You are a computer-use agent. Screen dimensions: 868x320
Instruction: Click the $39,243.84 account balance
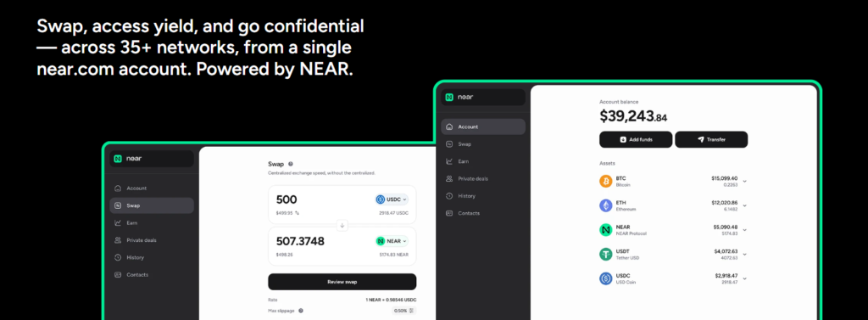(x=633, y=116)
